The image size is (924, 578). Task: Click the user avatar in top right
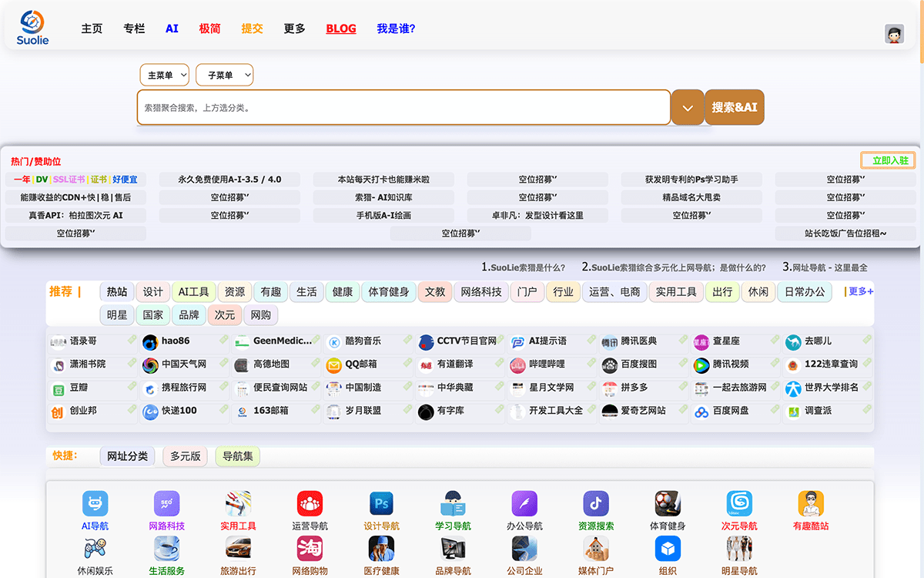(894, 34)
